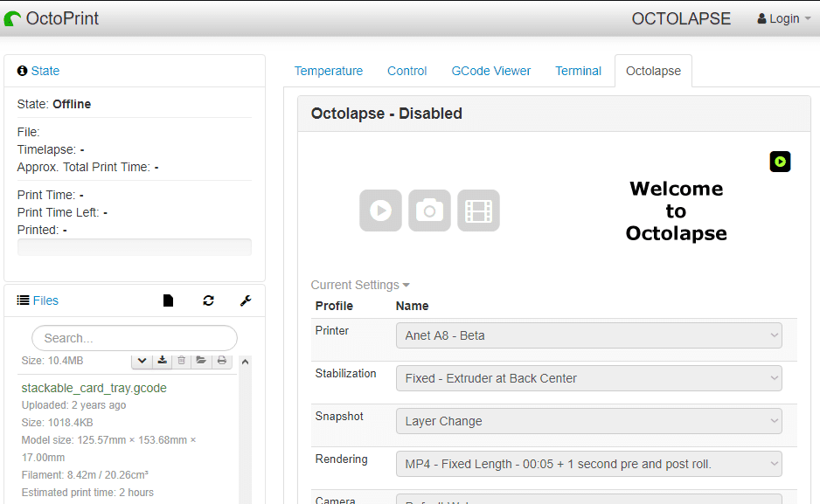Image resolution: width=820 pixels, height=504 pixels.
Task: Click the print progress bar
Action: pos(135,247)
